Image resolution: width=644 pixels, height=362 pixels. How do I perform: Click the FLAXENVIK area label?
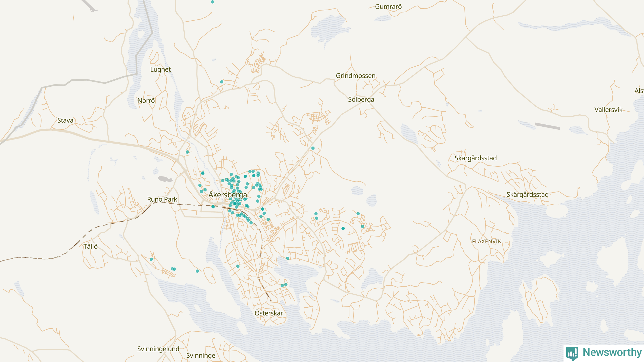pyautogui.click(x=487, y=242)
